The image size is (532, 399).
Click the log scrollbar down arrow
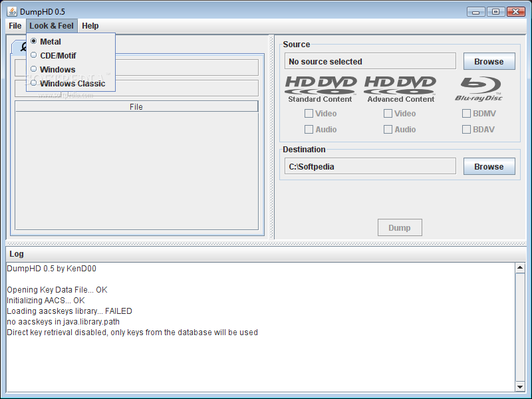520,387
